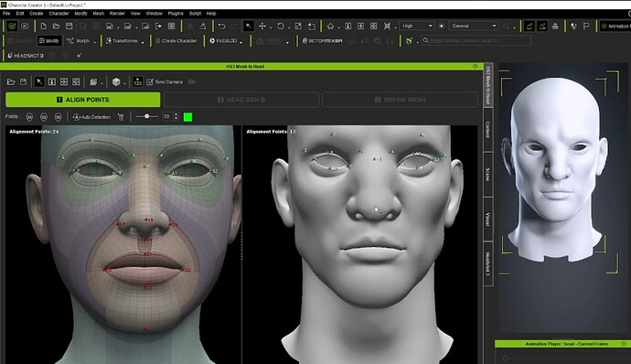Switch to the Content side tab
This screenshot has height=364, width=631.
coord(487,130)
